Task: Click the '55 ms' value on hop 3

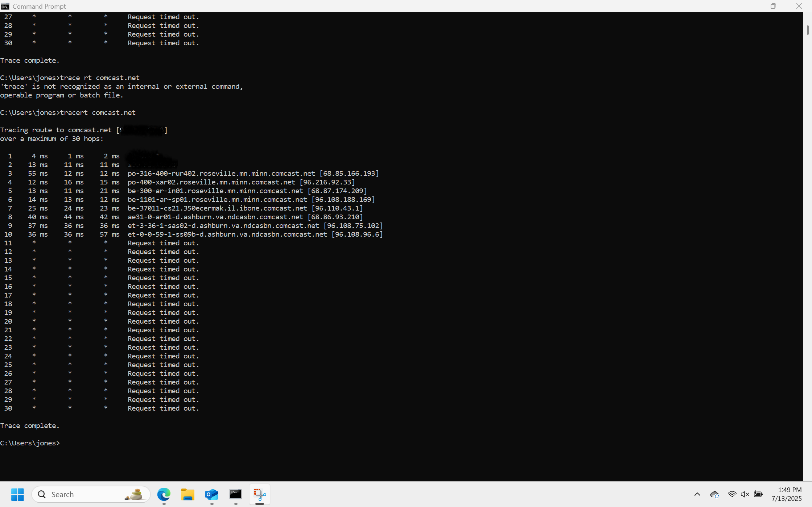Action: coord(38,174)
